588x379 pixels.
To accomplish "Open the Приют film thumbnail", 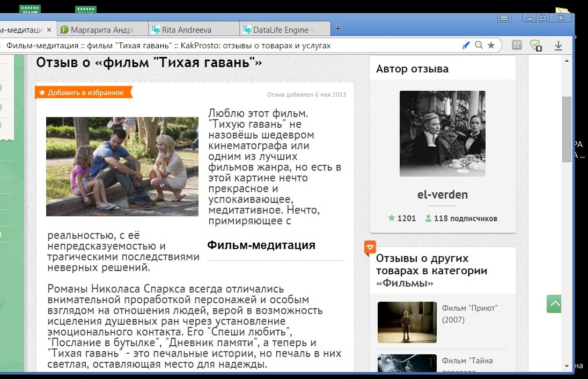I will click(407, 322).
